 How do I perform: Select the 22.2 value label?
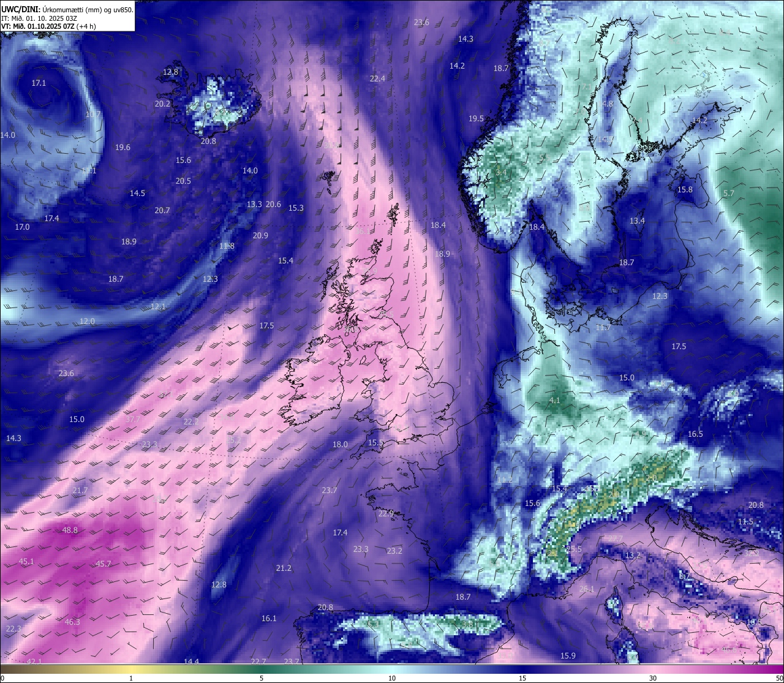click(191, 421)
